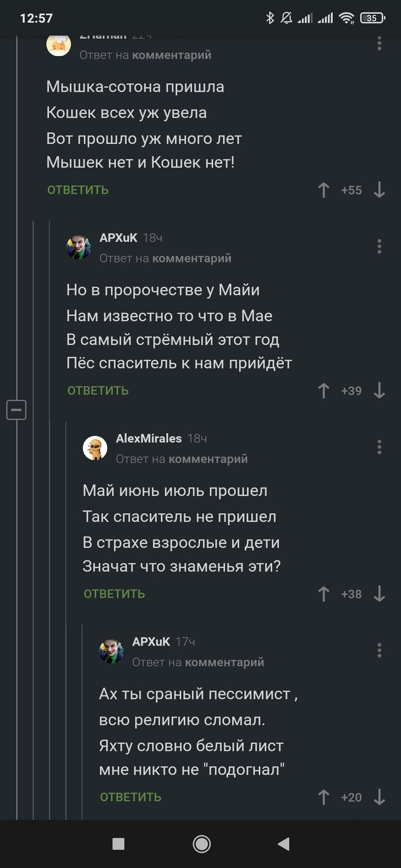Downvote APXuK's +20 pessimist comment
The width and height of the screenshot is (401, 868).
click(379, 797)
